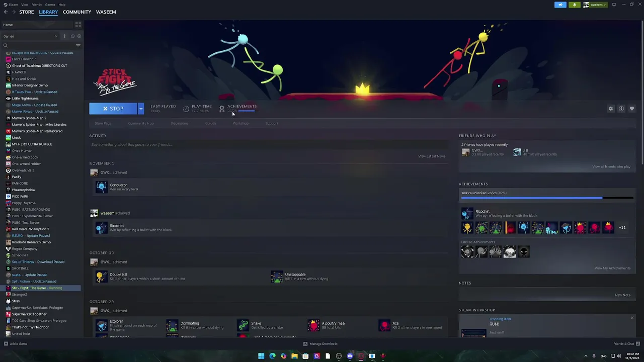Screen dimensions: 644x362
Task: Open Games category dropdown in sidebar
Action: click(x=30, y=36)
